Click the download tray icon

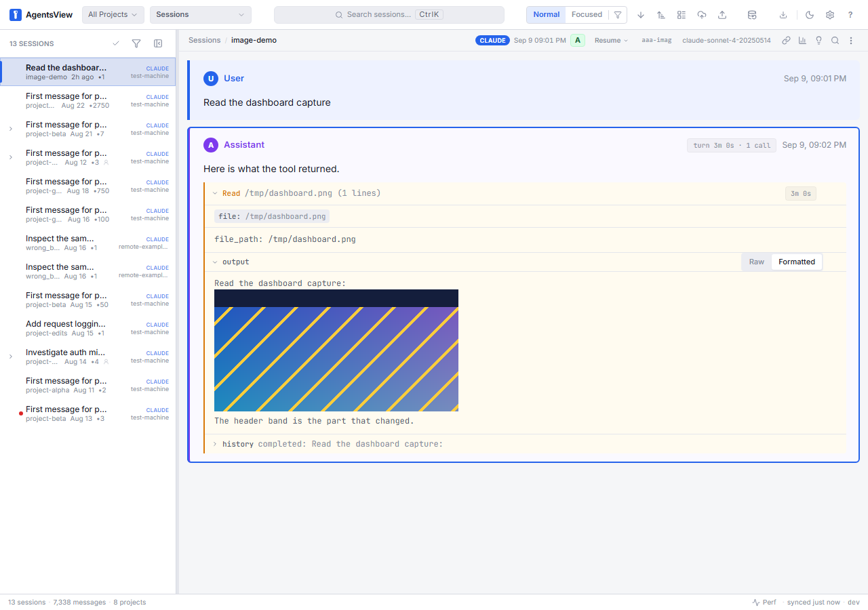[783, 14]
